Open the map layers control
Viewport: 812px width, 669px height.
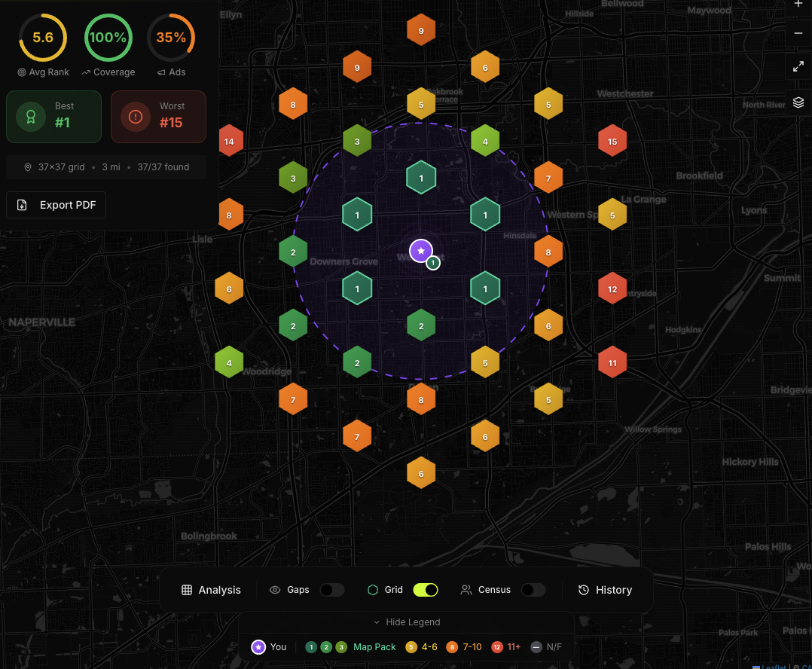point(798,102)
